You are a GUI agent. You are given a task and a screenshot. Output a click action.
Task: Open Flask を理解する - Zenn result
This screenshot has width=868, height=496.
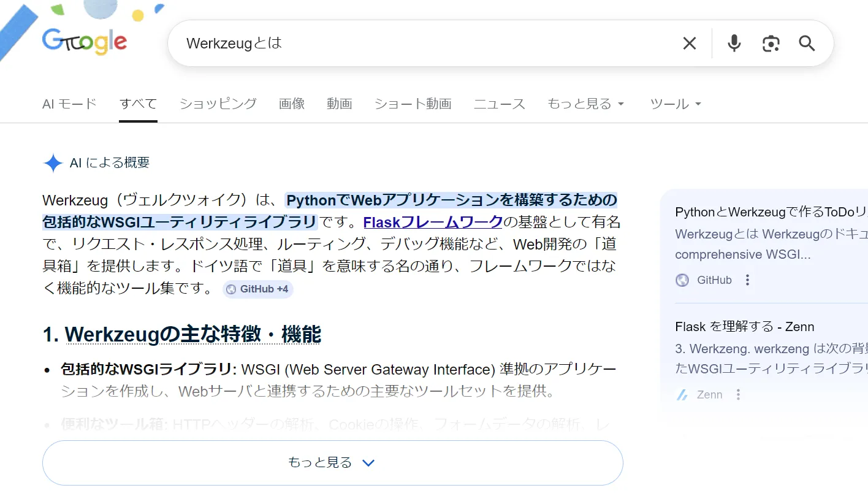point(744,327)
